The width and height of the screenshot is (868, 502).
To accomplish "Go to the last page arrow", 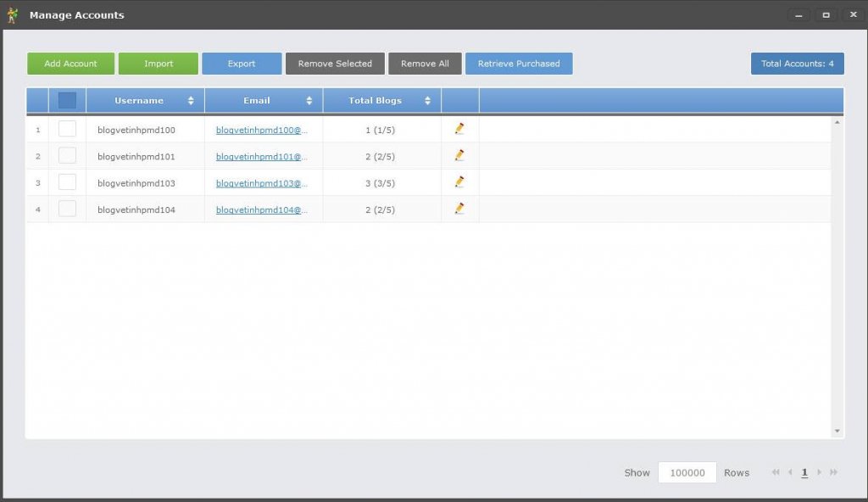I will click(x=834, y=472).
